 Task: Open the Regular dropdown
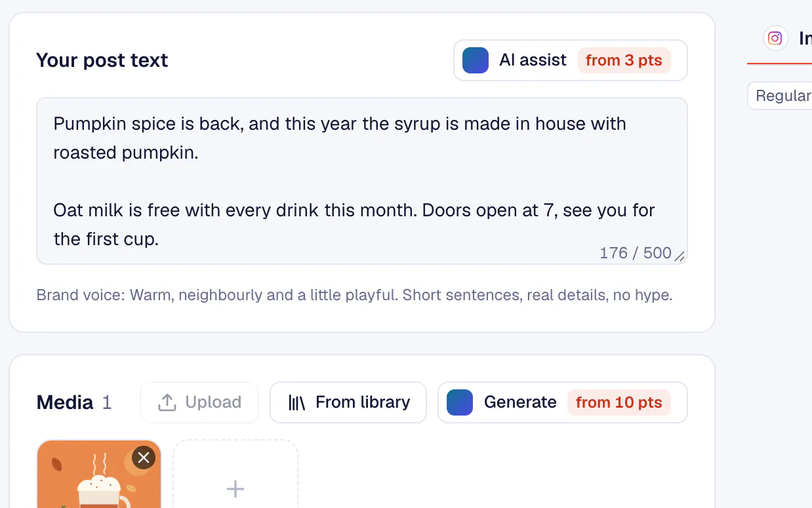pyautogui.click(x=780, y=96)
